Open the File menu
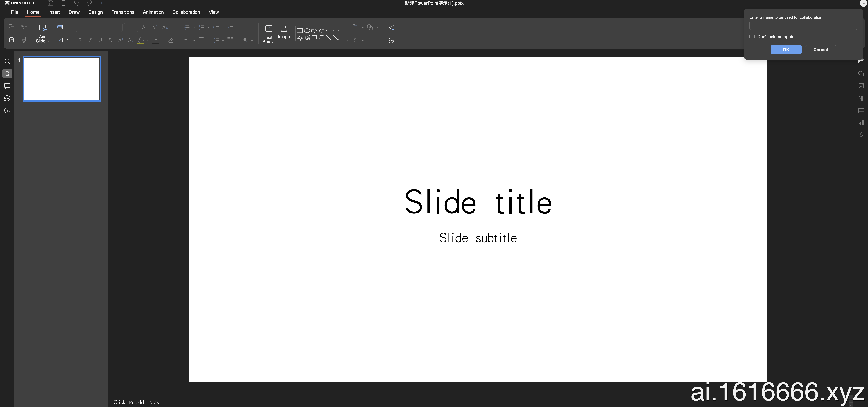 (14, 12)
